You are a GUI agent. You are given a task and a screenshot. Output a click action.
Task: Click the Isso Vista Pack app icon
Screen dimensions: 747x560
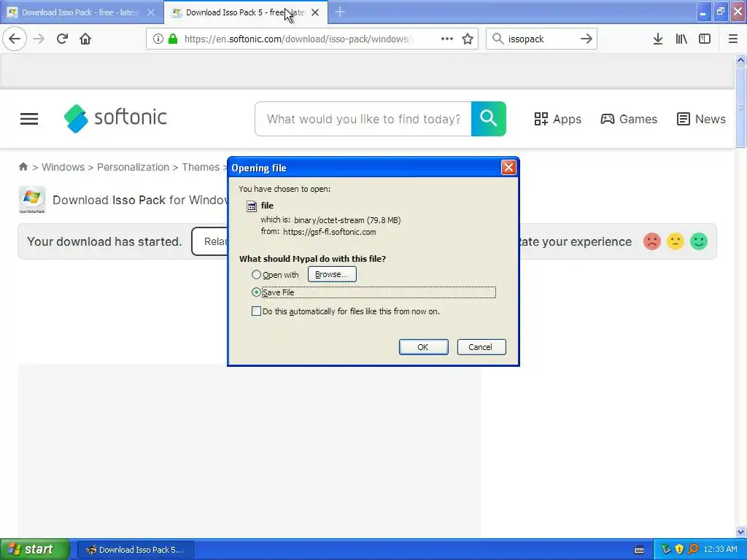[32, 200]
